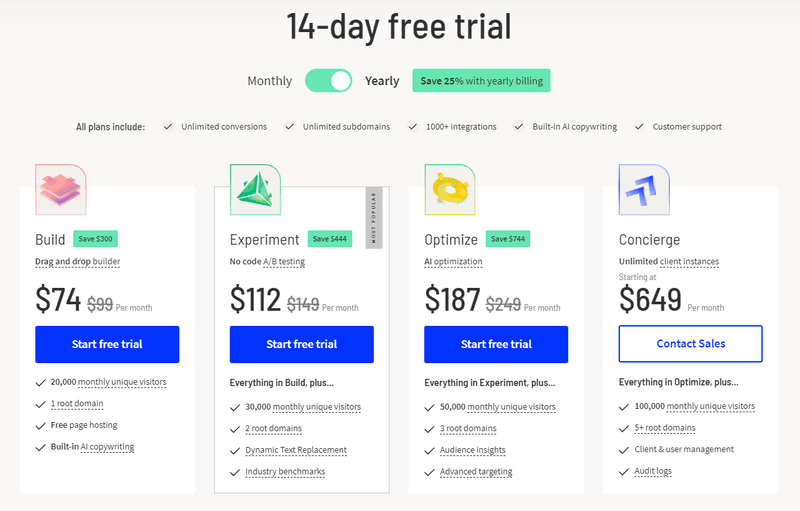Image resolution: width=800 pixels, height=511 pixels.
Task: Click the A/B testing underlined link
Action: [284, 262]
